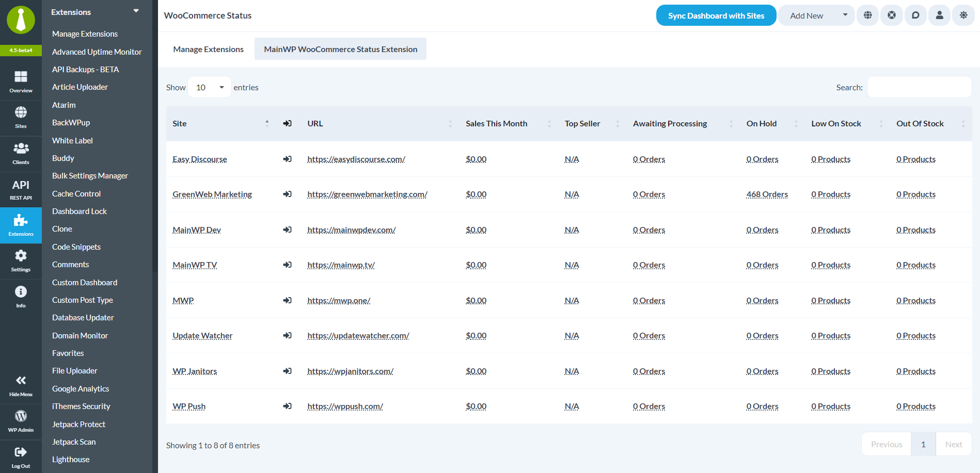The height and width of the screenshot is (473, 980).
Task: Open Google Analytics menu item
Action: pos(81,388)
